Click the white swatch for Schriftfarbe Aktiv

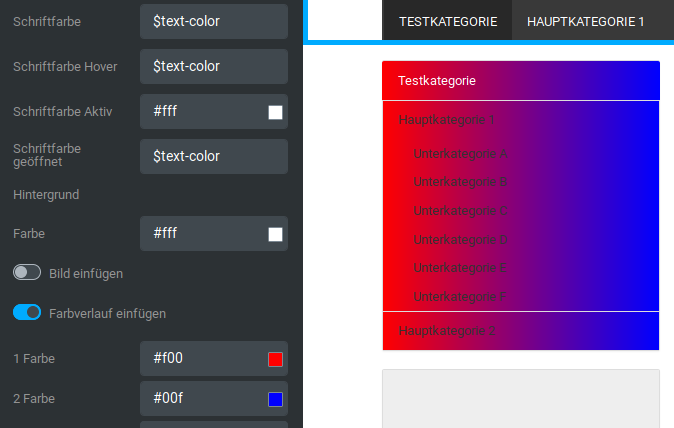(276, 112)
